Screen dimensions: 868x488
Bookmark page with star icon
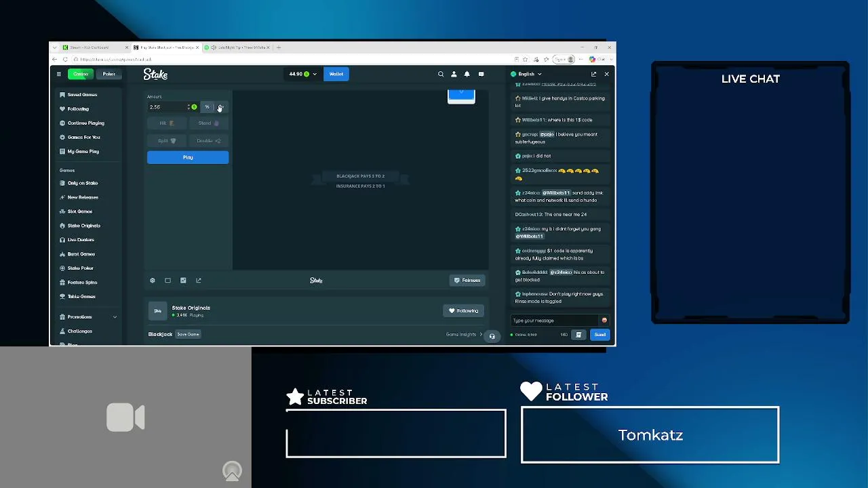(x=525, y=60)
